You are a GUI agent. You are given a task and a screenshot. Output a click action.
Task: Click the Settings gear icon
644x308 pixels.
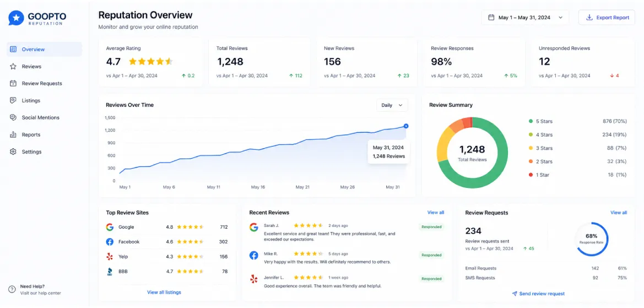pos(13,152)
